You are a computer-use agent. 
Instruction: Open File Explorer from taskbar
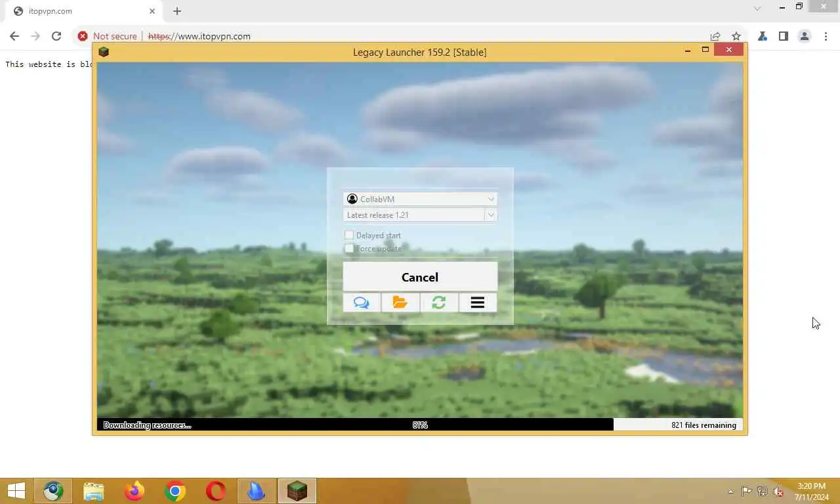94,491
